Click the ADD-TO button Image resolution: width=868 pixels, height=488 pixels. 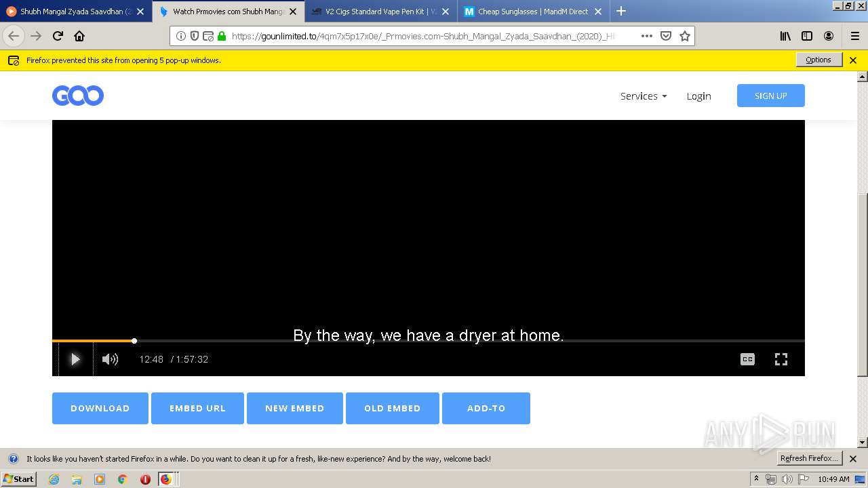(486, 408)
